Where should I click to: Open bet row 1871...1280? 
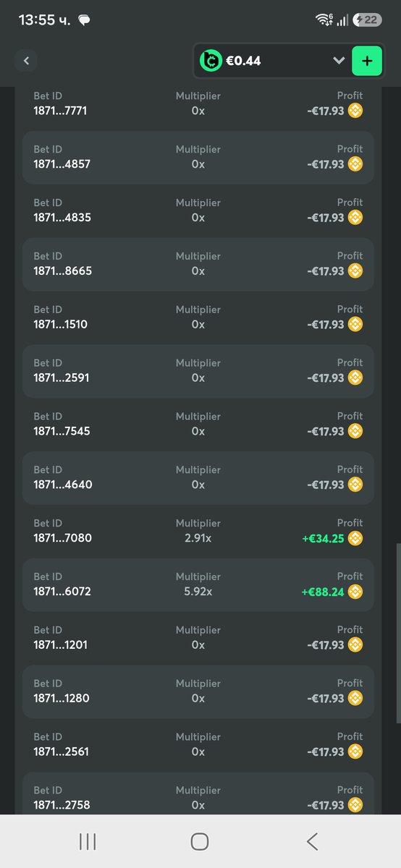[x=198, y=692]
